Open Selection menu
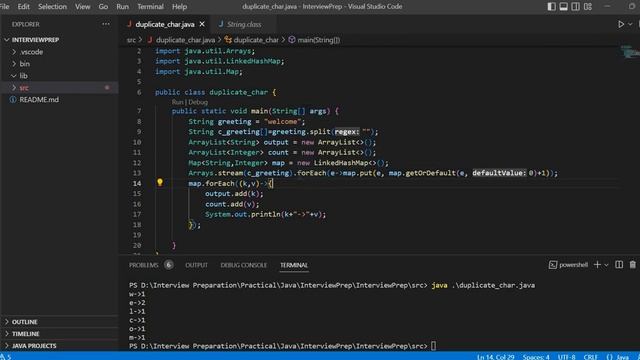This screenshot has width=640, height=360. coord(52,7)
